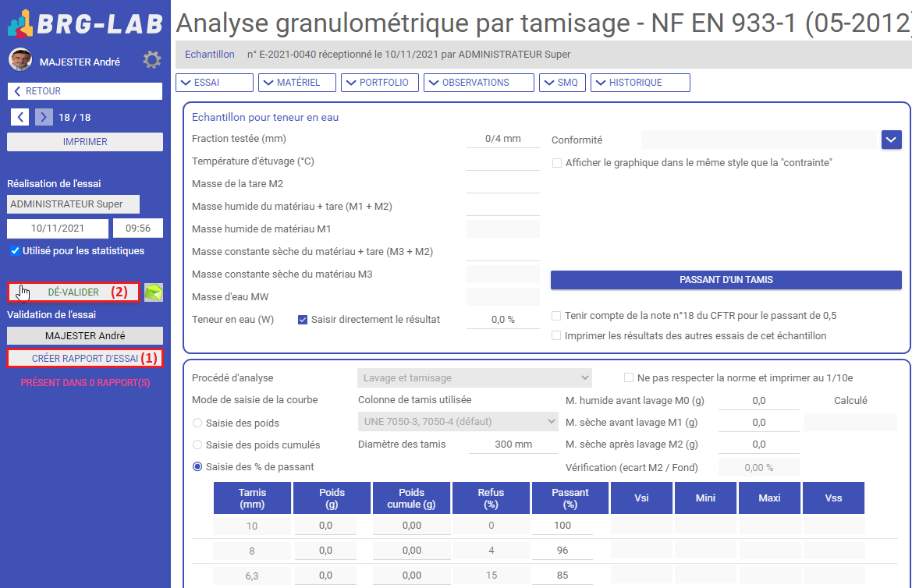912x588 pixels.
Task: Click CRÉER RAPPORT D'ESSAI
Action: pos(85,358)
